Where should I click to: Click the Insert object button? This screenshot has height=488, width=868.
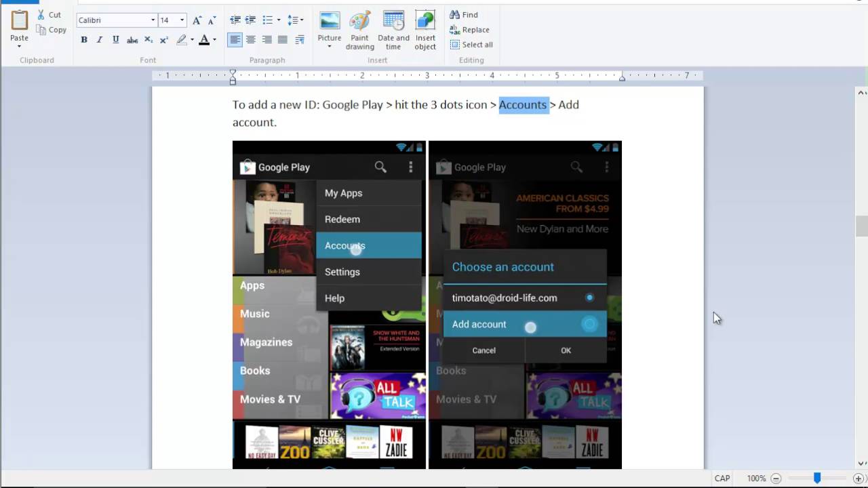425,30
